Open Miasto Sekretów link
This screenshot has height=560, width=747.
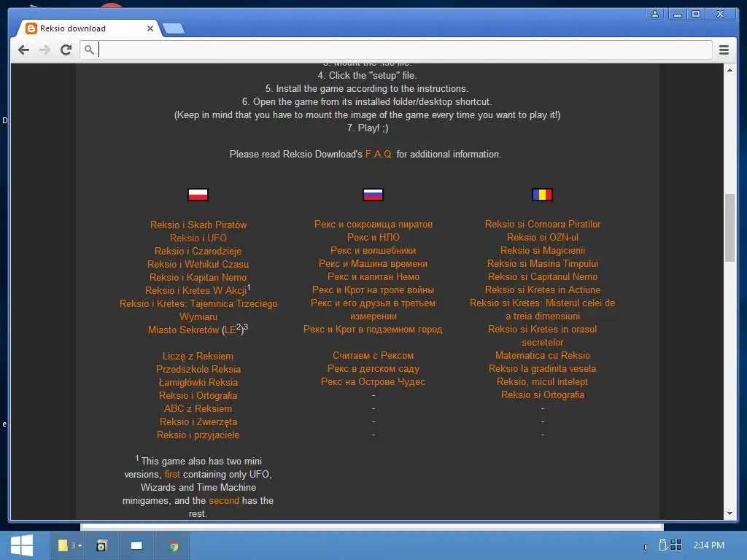[x=183, y=330]
